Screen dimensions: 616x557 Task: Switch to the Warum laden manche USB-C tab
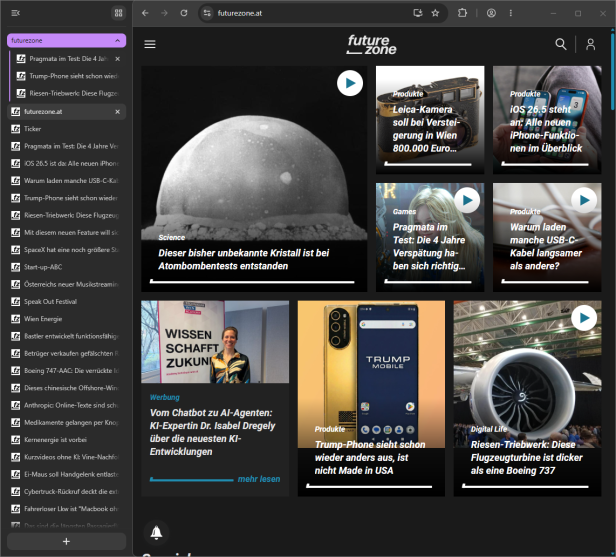coord(66,181)
